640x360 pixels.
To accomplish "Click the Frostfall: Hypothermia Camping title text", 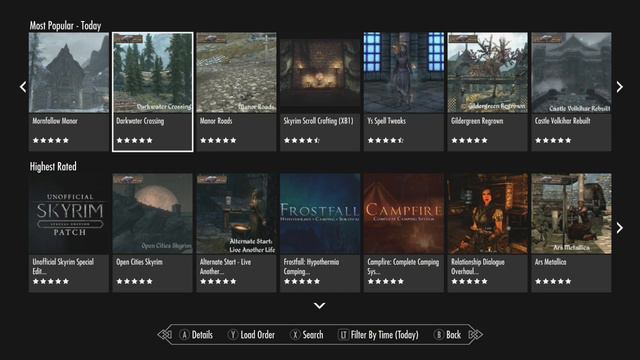I will pos(311,267).
